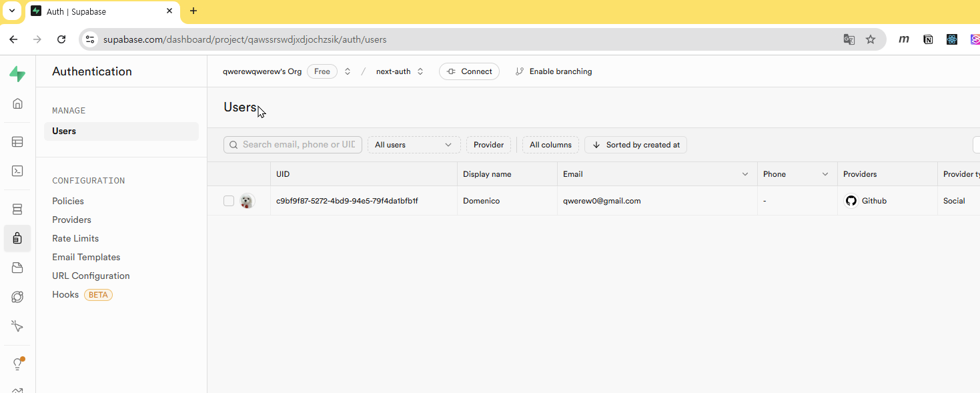Click the Supabase logo

(17, 74)
